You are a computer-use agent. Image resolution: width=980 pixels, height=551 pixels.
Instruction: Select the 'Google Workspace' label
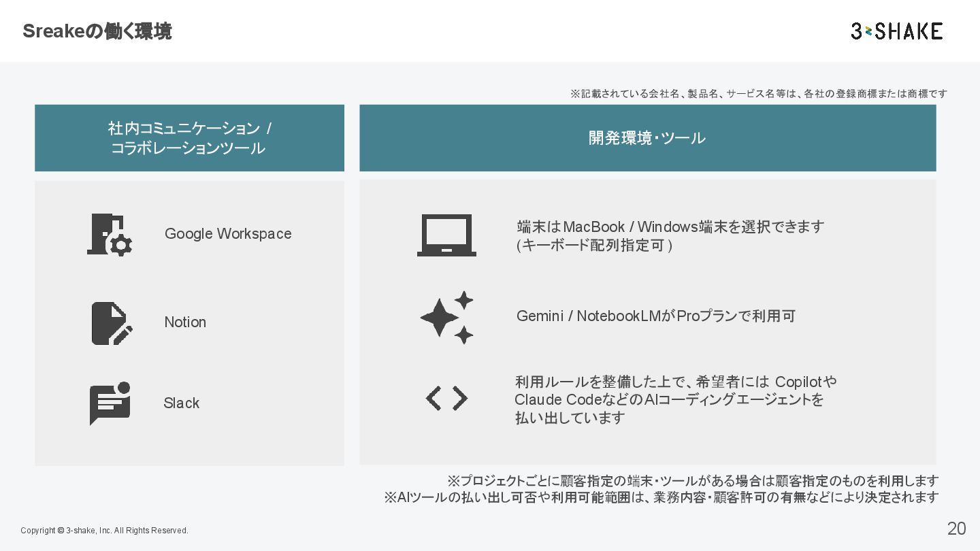pos(228,233)
